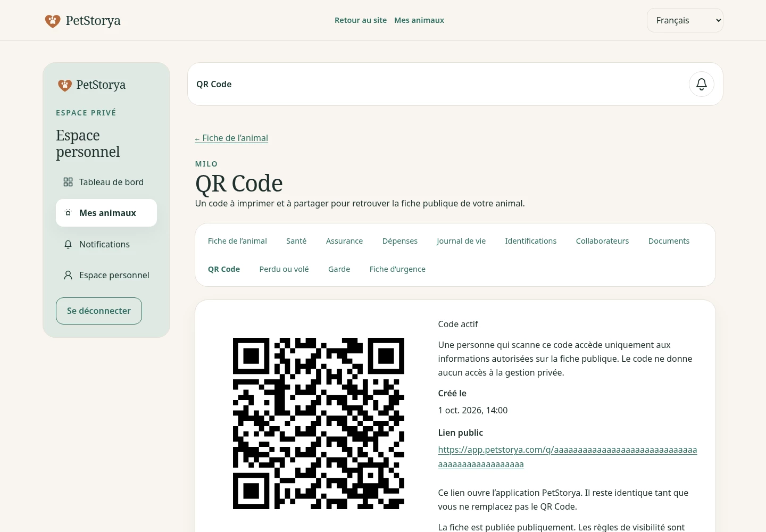Click the PetStorya brand name in header
The width and height of the screenshot is (766, 532).
(x=93, y=21)
